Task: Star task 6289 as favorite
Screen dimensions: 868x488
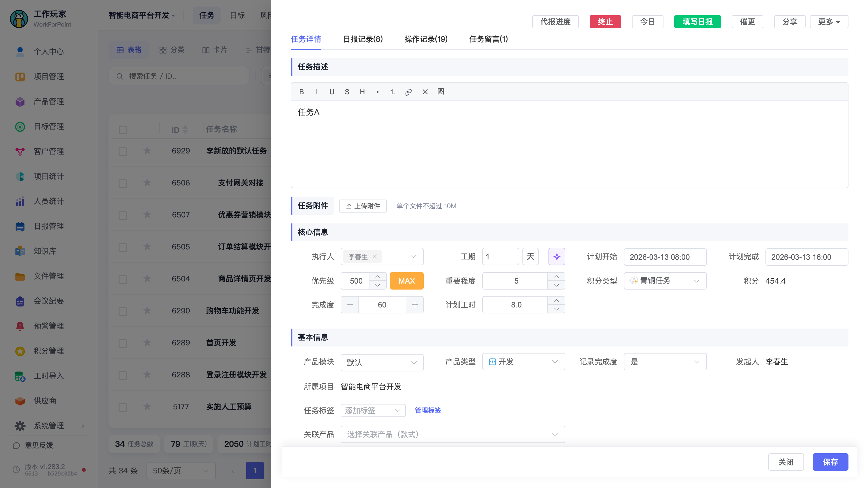Action: [x=147, y=342]
